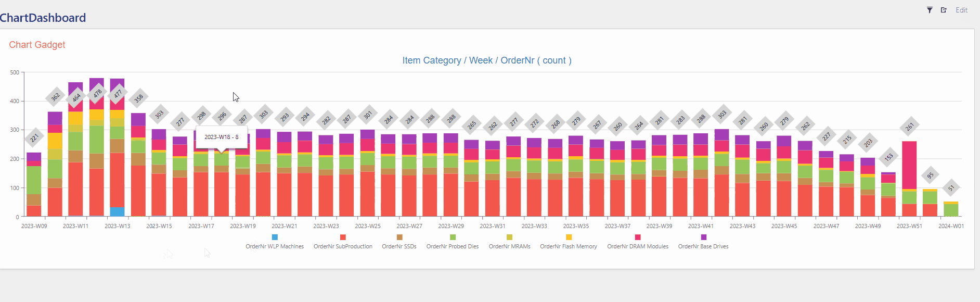Click the export/share icon next to Edit
The height and width of the screenshot is (302, 980).
click(944, 10)
